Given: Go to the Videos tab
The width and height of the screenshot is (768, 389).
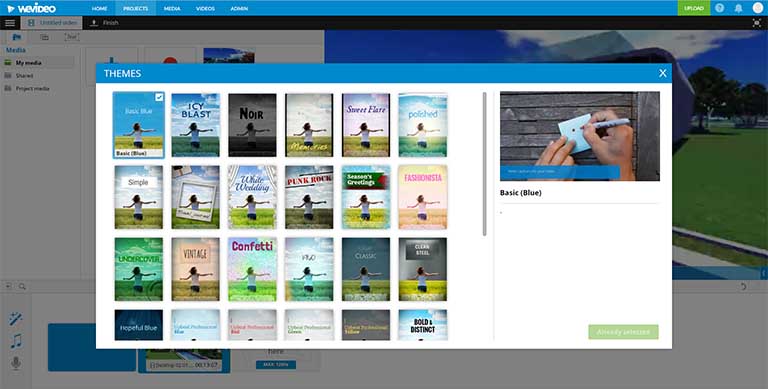Looking at the screenshot, I should coord(205,8).
